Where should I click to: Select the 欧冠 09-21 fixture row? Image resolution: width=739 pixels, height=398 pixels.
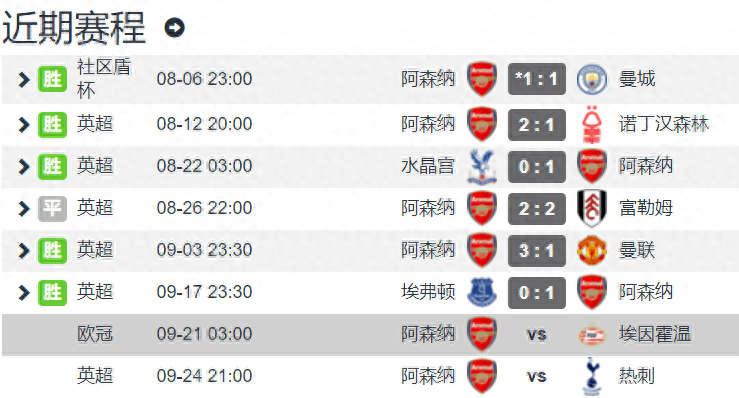click(370, 334)
